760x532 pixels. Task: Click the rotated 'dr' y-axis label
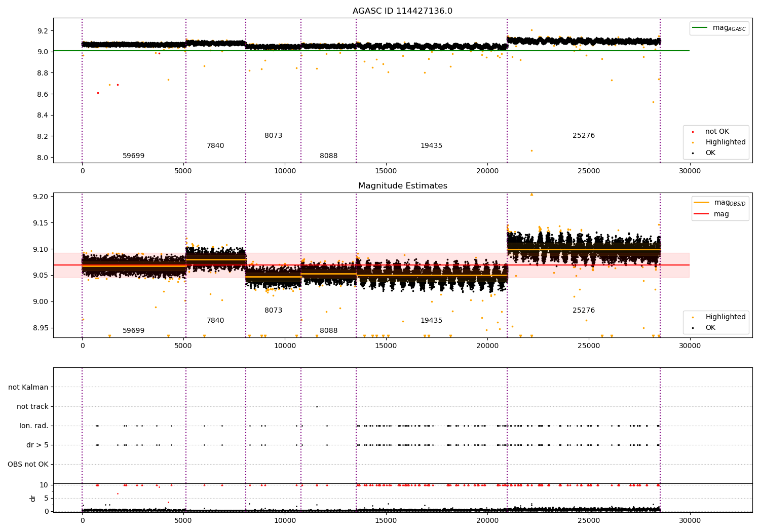[x=33, y=498]
